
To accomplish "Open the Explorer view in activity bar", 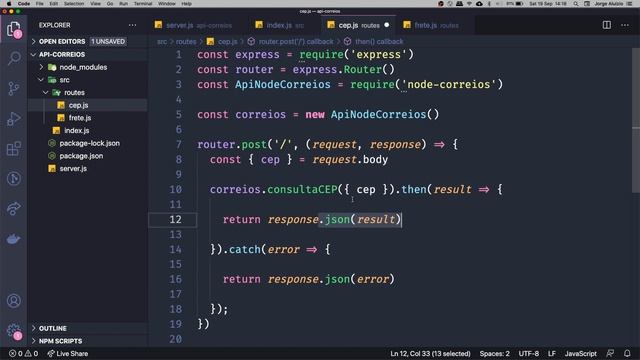I will tap(14, 29).
